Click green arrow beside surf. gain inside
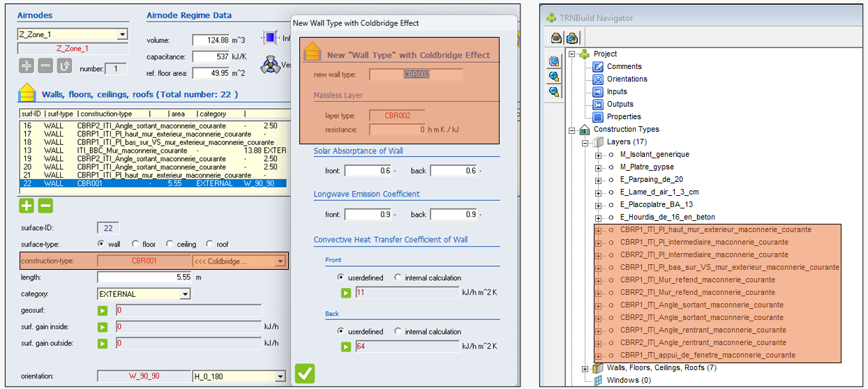This screenshot has width=868, height=389. coord(103,327)
